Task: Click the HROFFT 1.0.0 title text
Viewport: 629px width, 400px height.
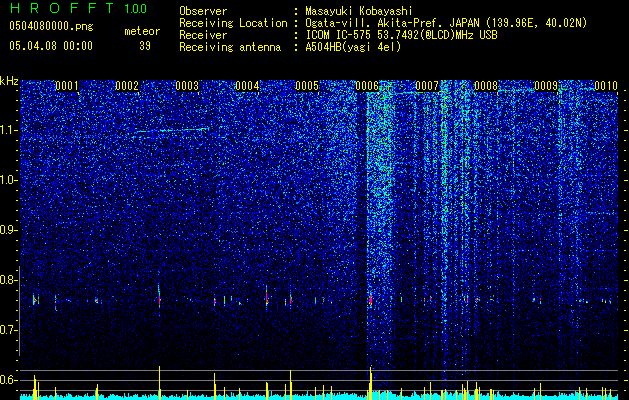Action: coord(79,8)
